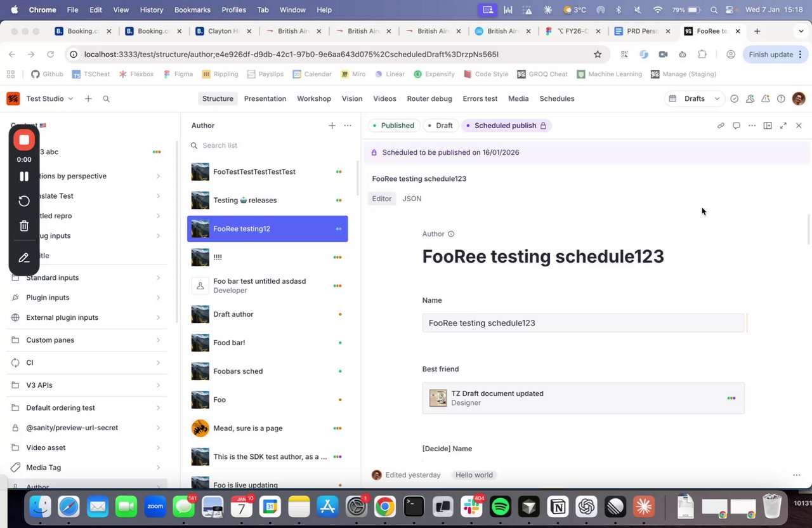812x528 pixels.
Task: Click the Name input field
Action: tap(583, 323)
